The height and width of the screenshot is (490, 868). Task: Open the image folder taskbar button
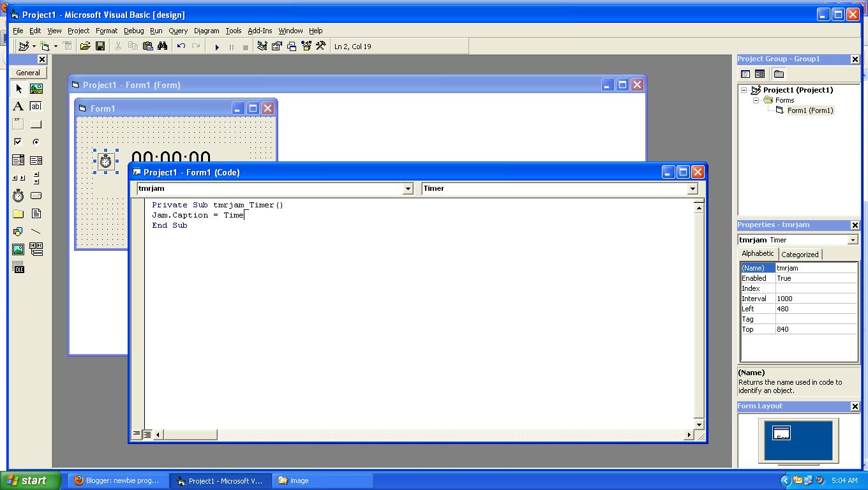[x=322, y=480]
